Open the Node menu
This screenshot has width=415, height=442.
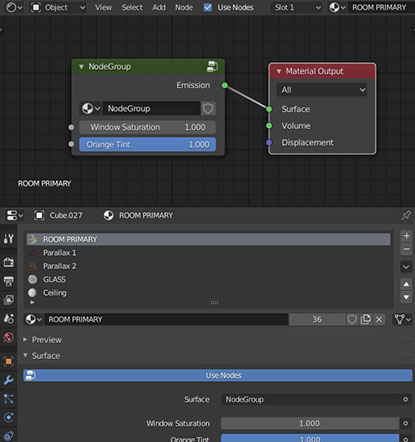[184, 7]
